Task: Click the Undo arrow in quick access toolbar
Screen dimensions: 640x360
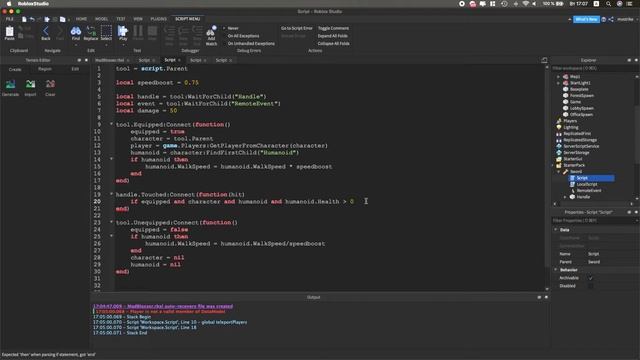Action: coord(32,19)
